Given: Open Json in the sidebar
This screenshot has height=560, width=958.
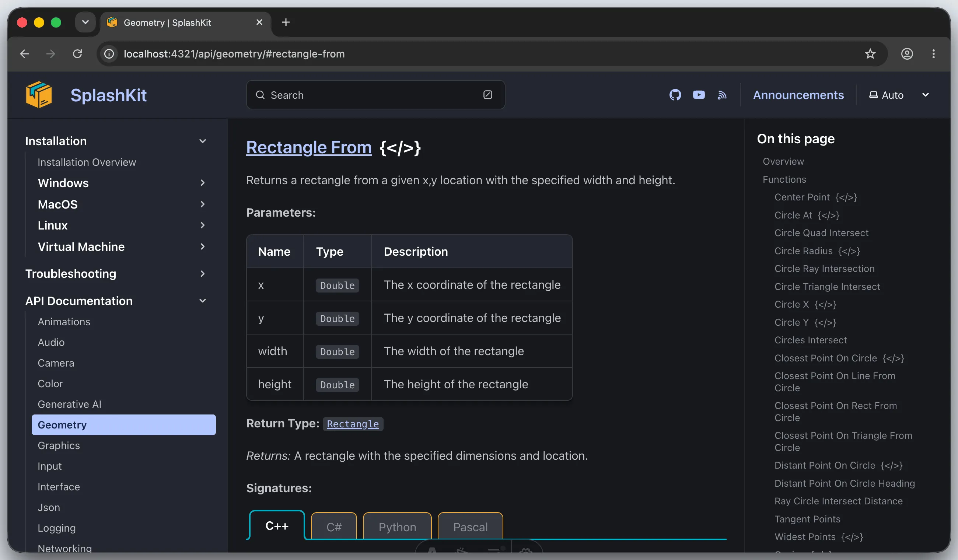Looking at the screenshot, I should pos(49,508).
